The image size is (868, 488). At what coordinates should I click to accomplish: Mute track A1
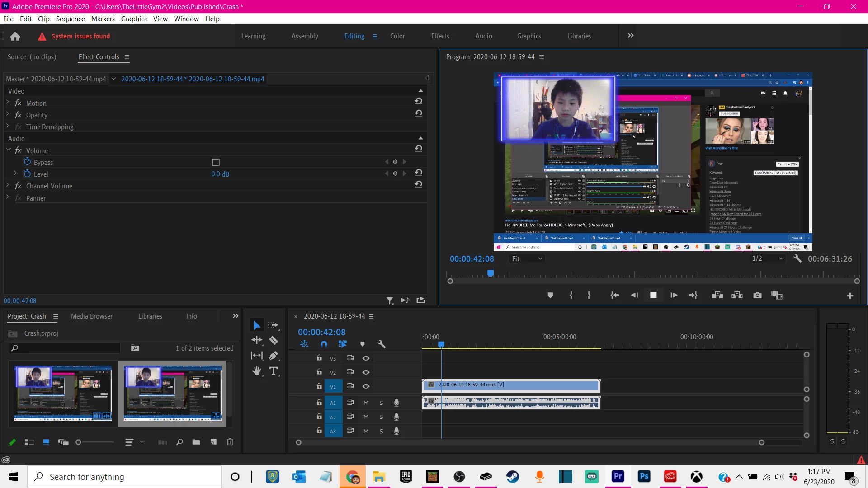pos(366,403)
